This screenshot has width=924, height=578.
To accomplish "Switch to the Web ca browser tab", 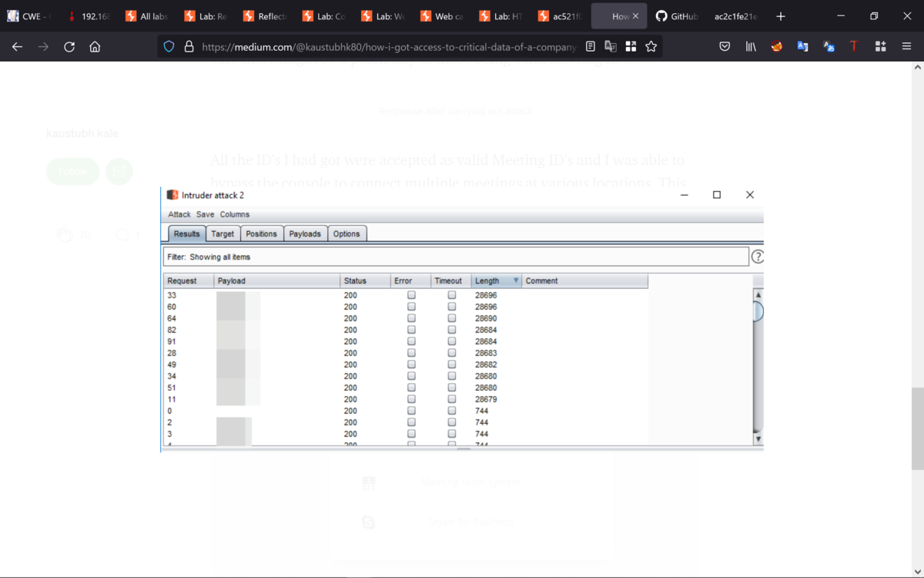I will coord(441,16).
